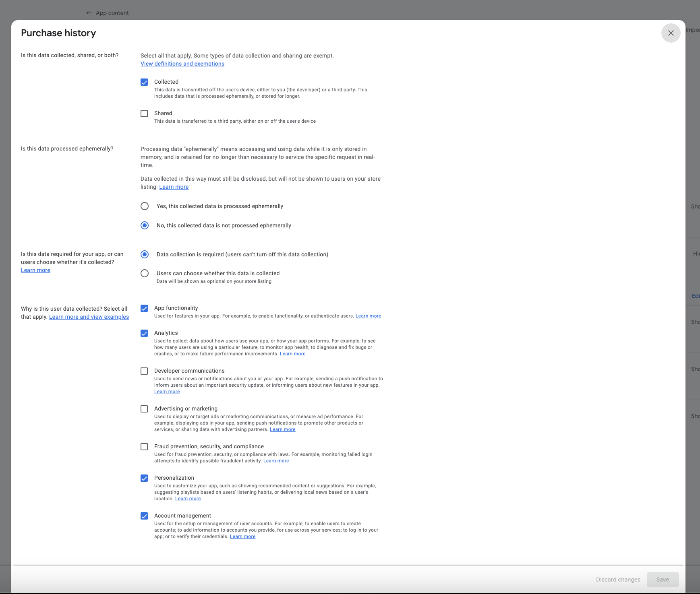
Task: Select yes, data is processed ephemerally
Action: (145, 206)
